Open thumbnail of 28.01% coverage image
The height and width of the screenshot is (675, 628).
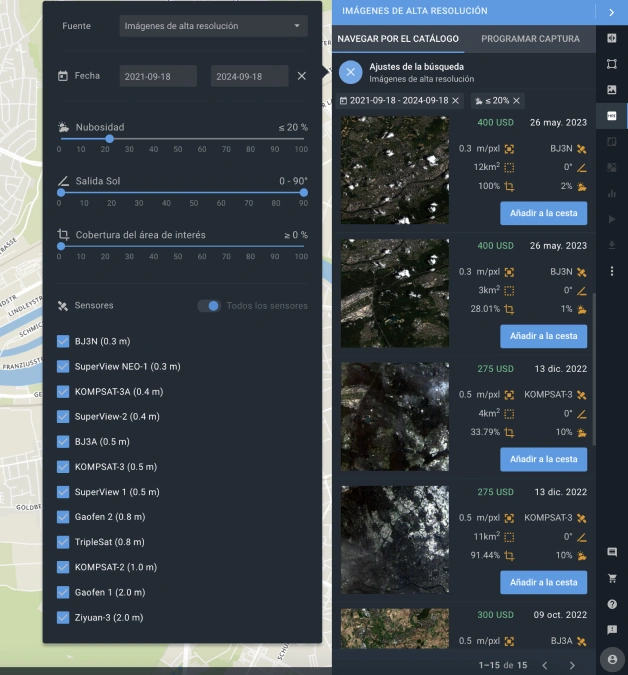coord(395,293)
